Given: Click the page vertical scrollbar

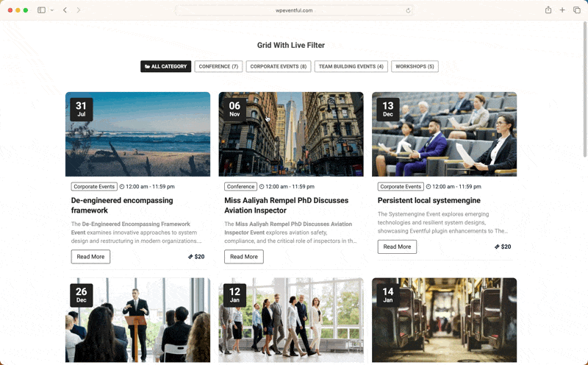Looking at the screenshot, I should [584, 90].
